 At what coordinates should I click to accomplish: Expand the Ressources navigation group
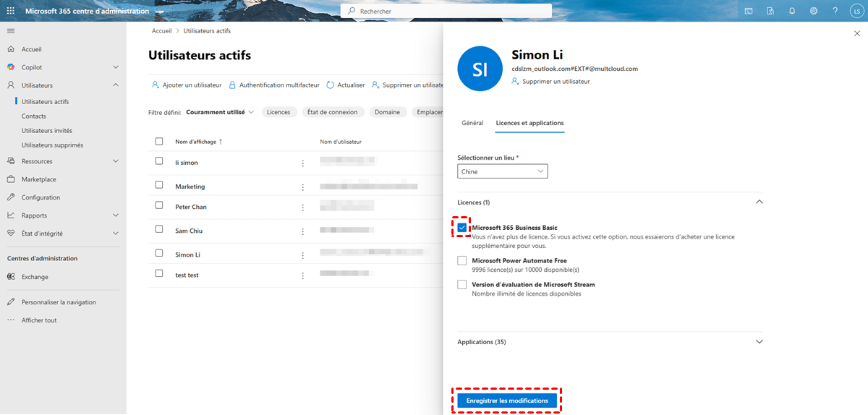[x=116, y=161]
